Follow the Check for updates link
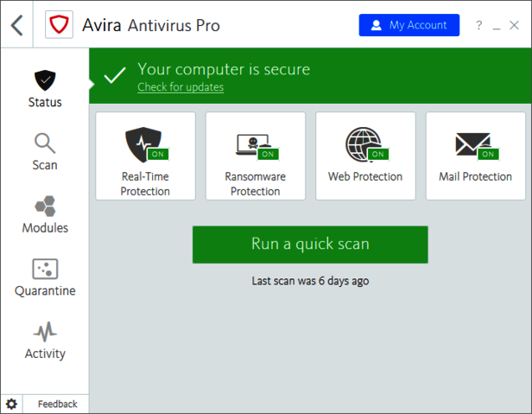The height and width of the screenshot is (414, 532). [180, 87]
